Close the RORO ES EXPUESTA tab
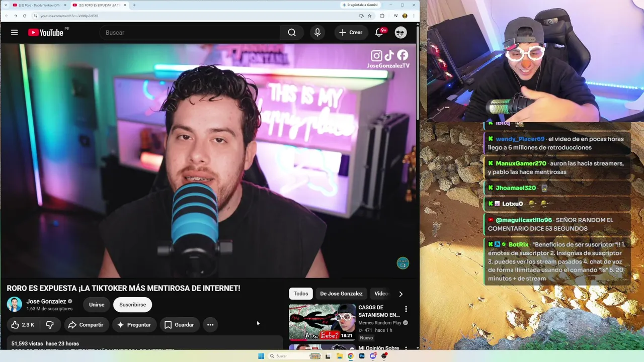 pos(125,5)
